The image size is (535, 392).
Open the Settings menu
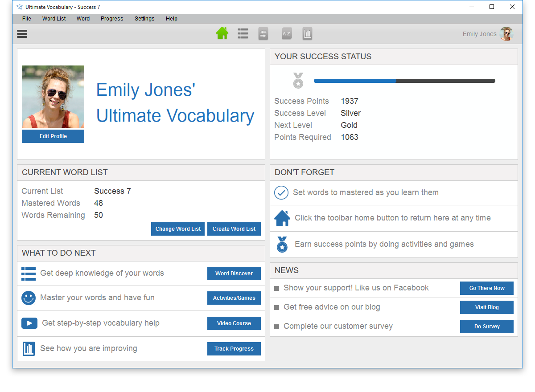[x=144, y=19]
